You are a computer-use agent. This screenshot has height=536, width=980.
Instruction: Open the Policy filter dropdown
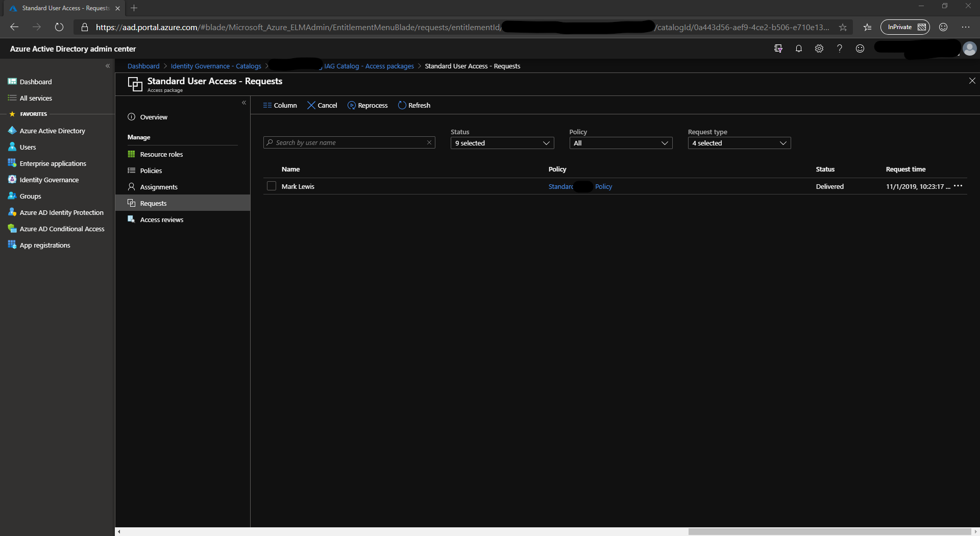tap(621, 143)
